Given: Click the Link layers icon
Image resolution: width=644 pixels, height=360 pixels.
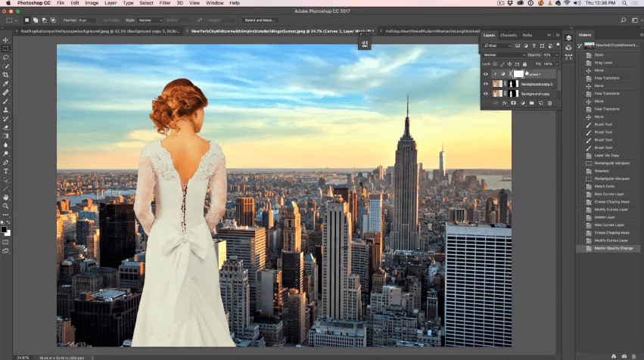Looking at the screenshot, I should pos(496,104).
